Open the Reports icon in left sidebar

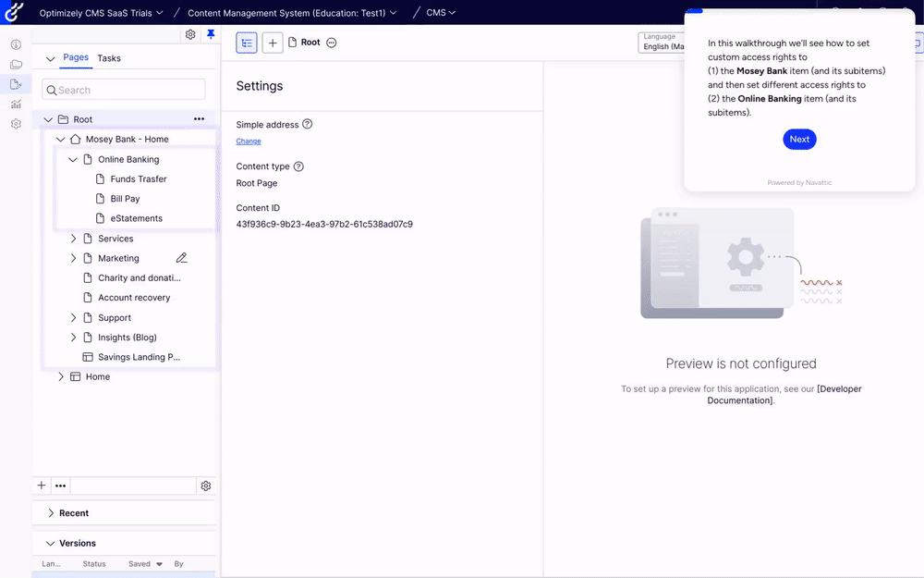point(16,104)
